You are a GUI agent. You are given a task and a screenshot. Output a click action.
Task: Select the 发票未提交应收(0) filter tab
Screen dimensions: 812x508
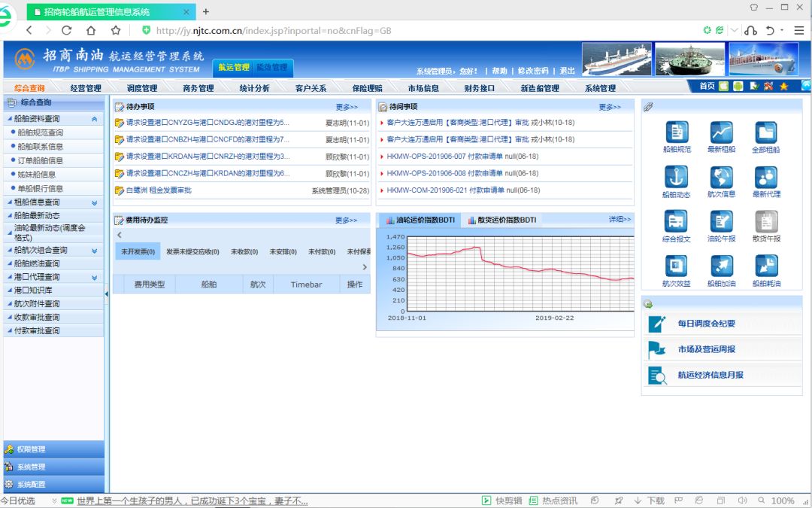[x=192, y=251]
